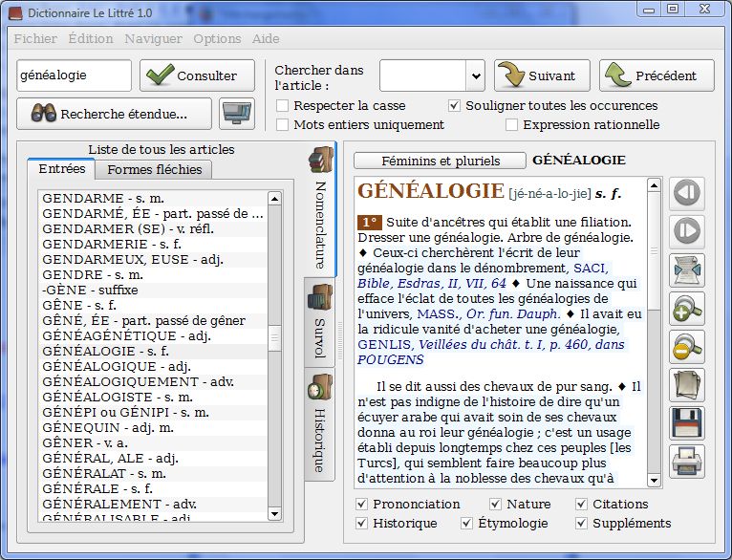Click entries list scrollbar up arrow

[274, 199]
